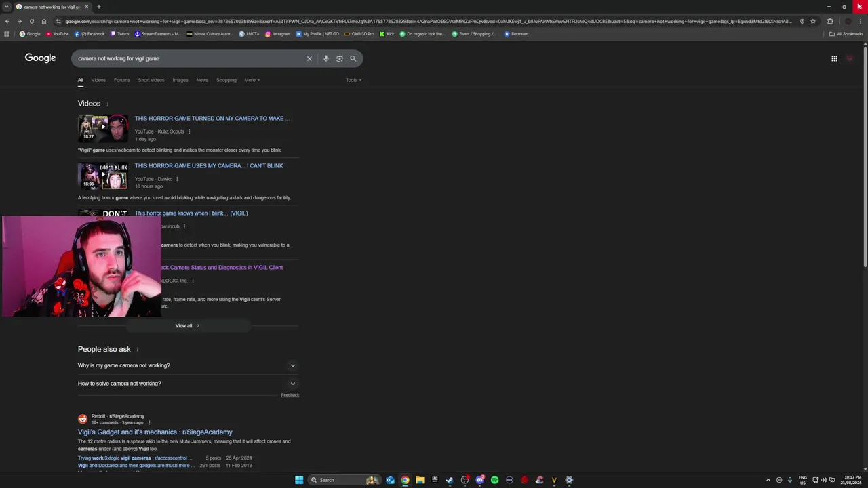This screenshot has width=868, height=488.
Task: Switch to the Short videos tab
Action: (x=151, y=80)
